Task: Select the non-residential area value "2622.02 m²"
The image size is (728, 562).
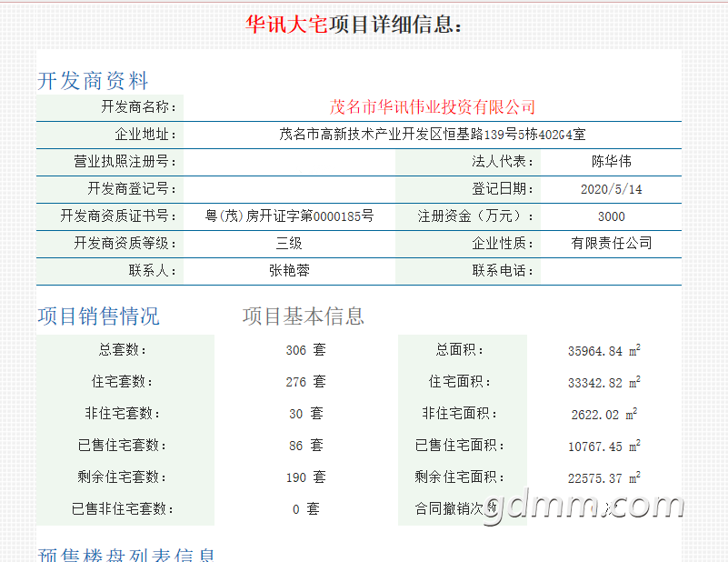Action: [x=604, y=415]
